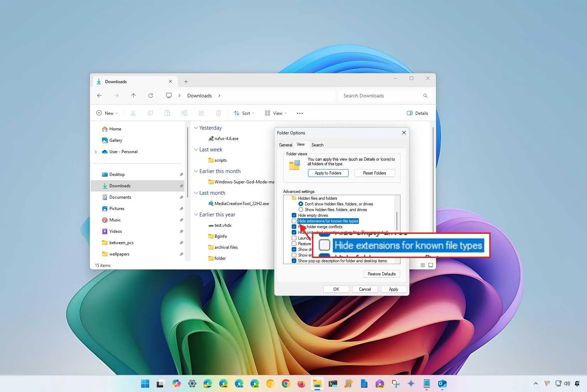Open the General tab in Folder Options
Image resolution: width=587 pixels, height=392 pixels.
click(285, 145)
